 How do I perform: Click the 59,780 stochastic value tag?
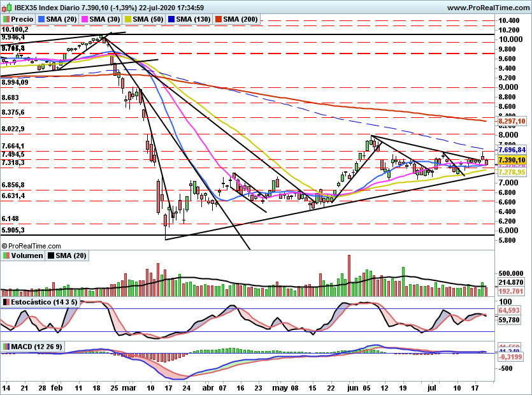tap(509, 320)
